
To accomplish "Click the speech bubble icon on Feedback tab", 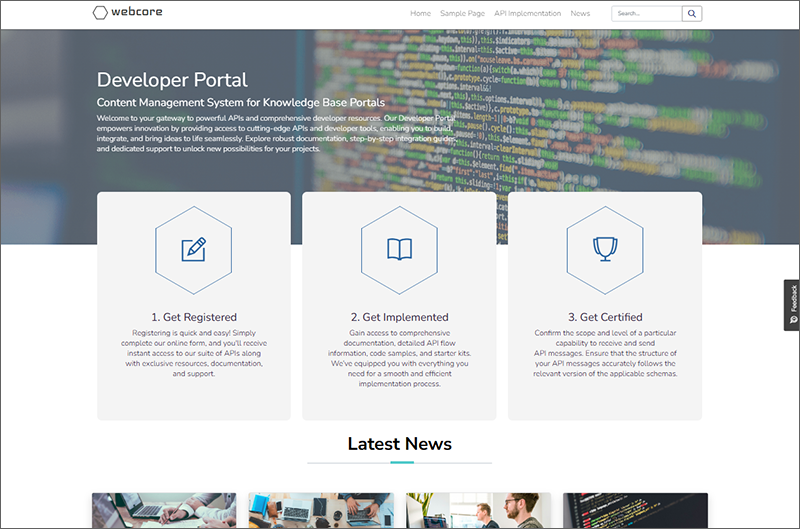I will [793, 323].
